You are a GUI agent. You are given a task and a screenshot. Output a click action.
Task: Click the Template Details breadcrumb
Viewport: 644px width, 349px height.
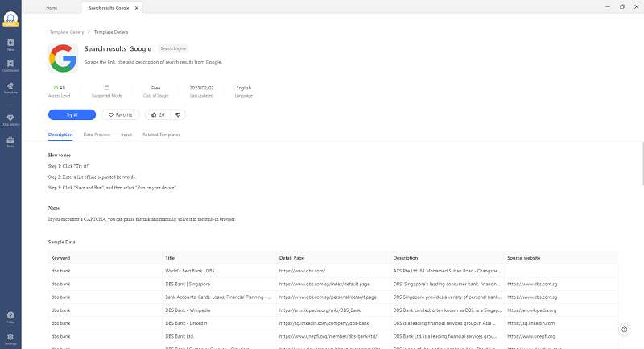pyautogui.click(x=111, y=32)
